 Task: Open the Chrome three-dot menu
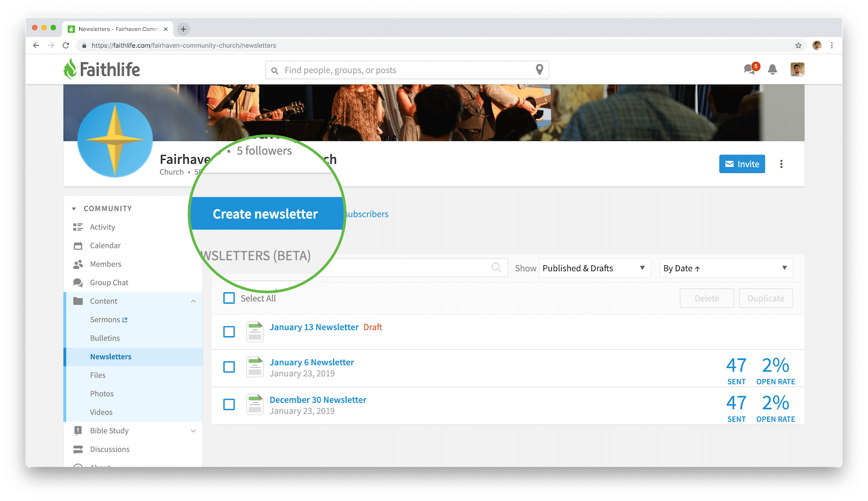pyautogui.click(x=832, y=46)
